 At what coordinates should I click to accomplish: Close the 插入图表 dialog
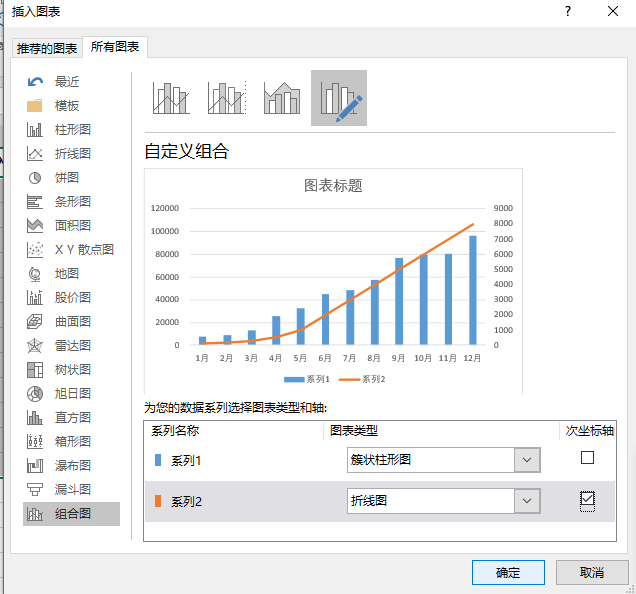point(613,11)
